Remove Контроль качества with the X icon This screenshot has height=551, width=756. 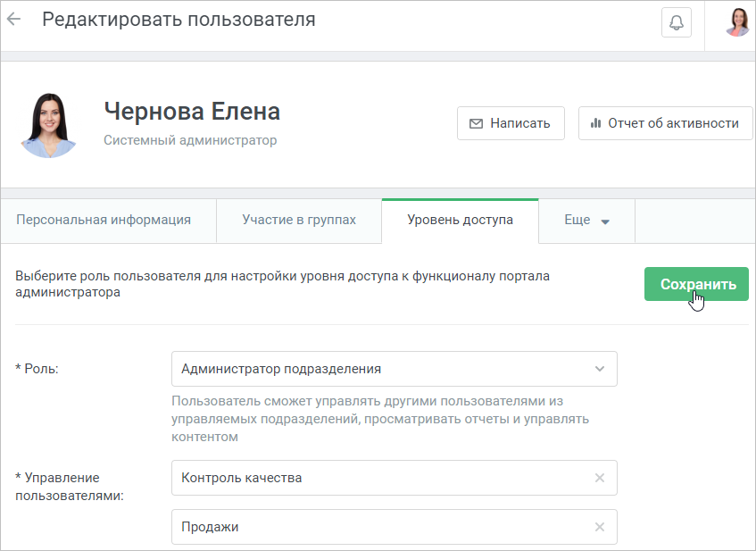pos(599,478)
